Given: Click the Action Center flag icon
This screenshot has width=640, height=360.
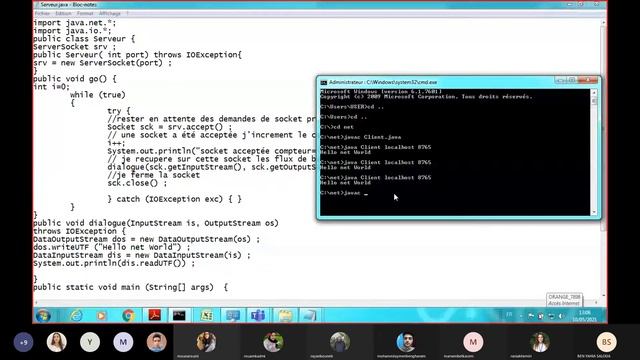Looking at the screenshot, I should point(531,316).
